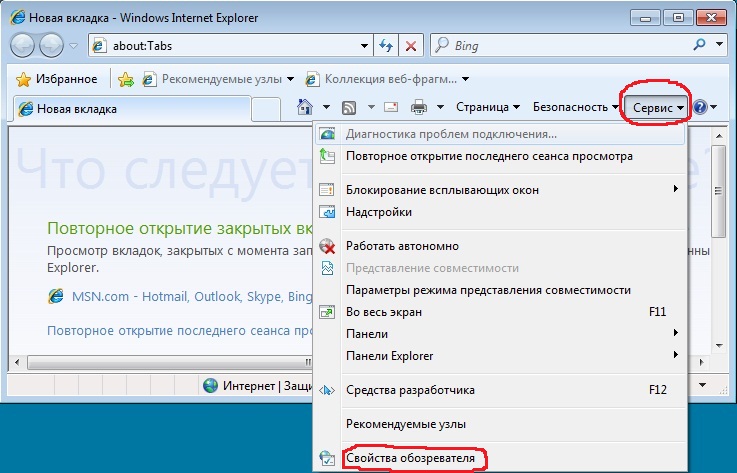
Task: Click the add-ons (Надстройки) menu icon
Action: point(327,212)
